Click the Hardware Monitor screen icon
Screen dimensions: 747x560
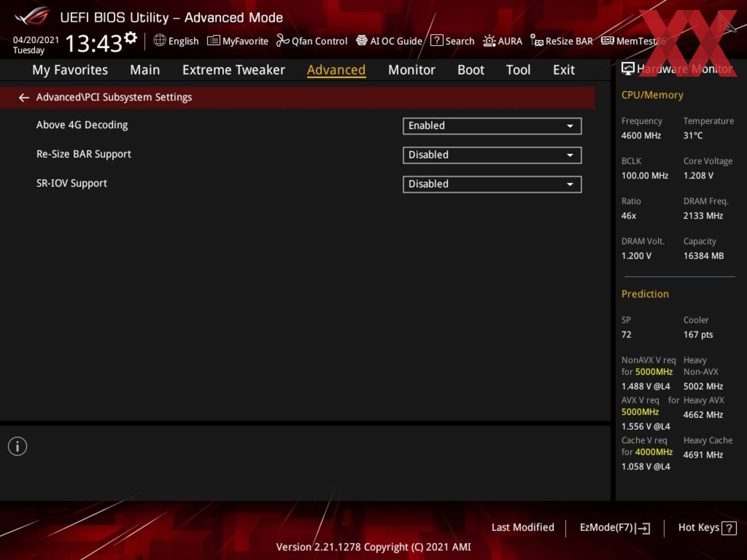[628, 69]
